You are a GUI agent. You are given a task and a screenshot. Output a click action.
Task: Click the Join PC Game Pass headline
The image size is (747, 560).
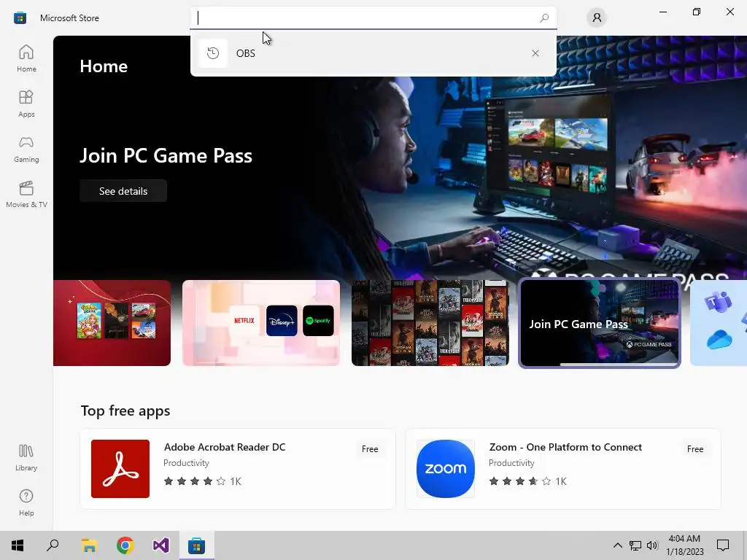(166, 156)
